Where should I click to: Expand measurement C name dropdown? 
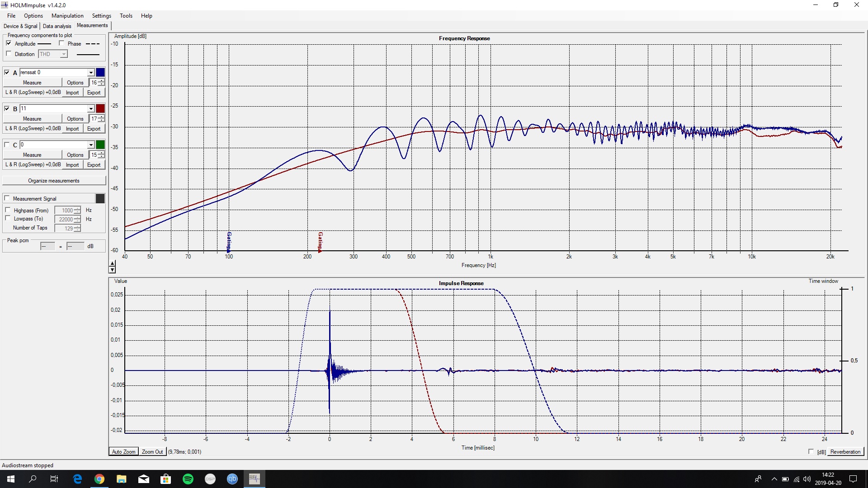[x=91, y=145]
